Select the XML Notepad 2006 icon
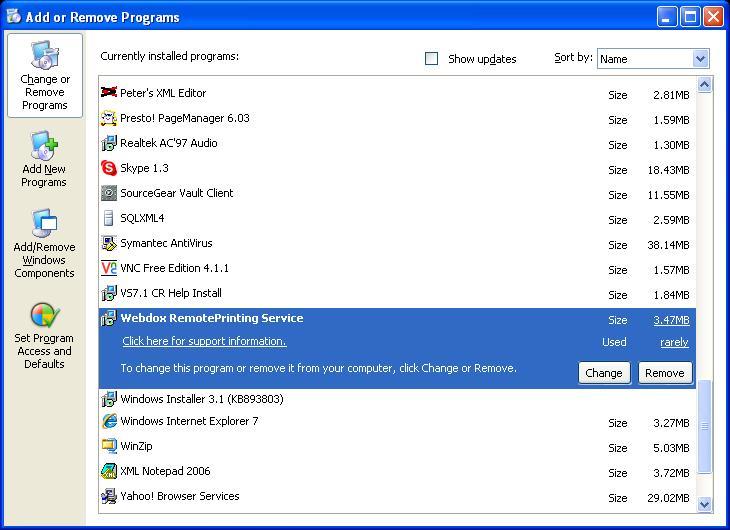730x530 pixels. [109, 471]
